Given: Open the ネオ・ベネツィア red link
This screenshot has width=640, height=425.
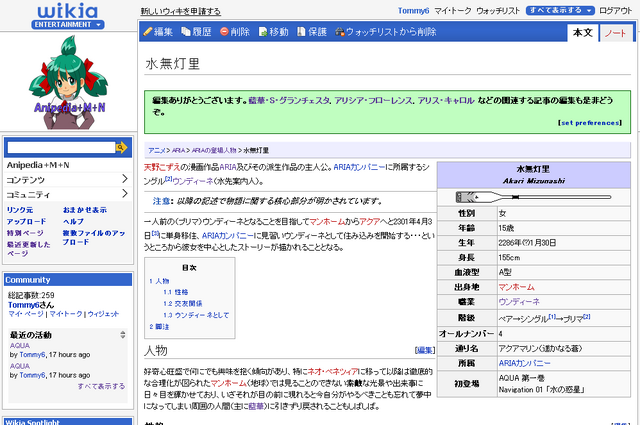Looking at the screenshot, I should coord(333,371).
